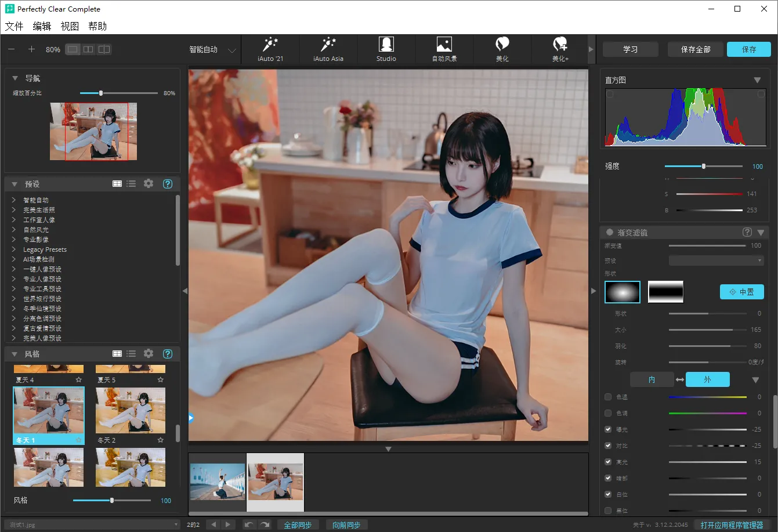Collapse the 导航 panel
The height and width of the screenshot is (532, 778).
point(15,78)
